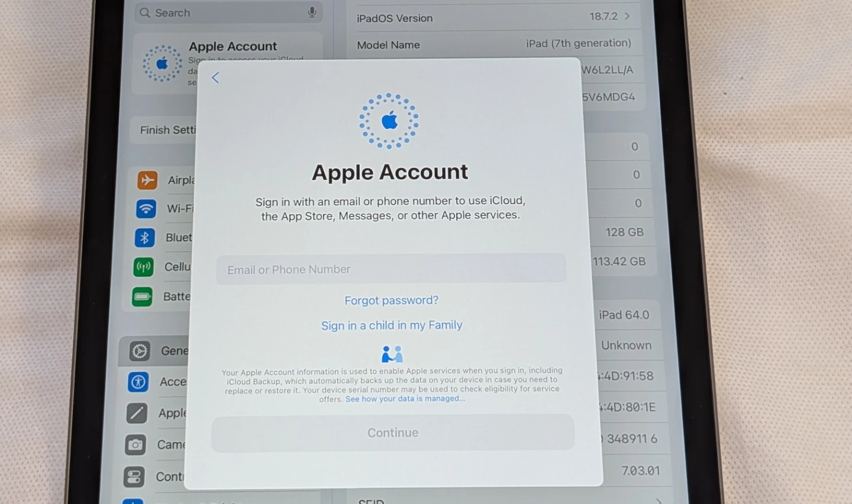Tap the Apple Account dialog heading
The image size is (852, 504).
click(390, 172)
